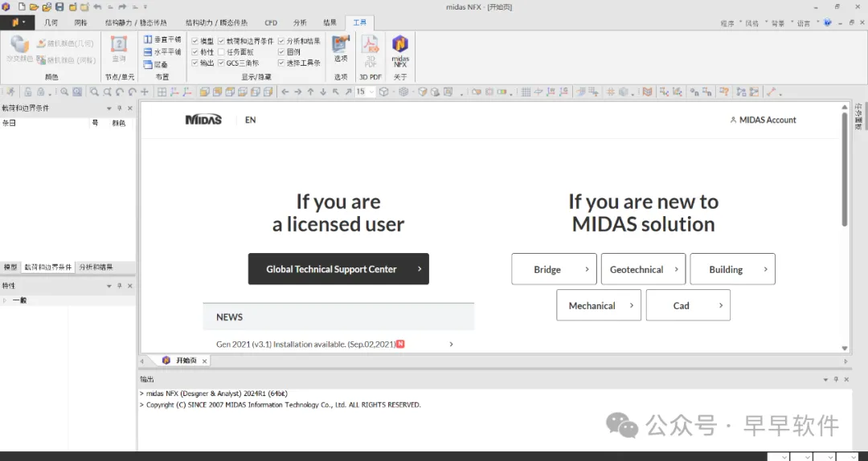Screen dimensions: 868x461
Task: Select the 模型 tab in left panel
Action: pyautogui.click(x=10, y=267)
